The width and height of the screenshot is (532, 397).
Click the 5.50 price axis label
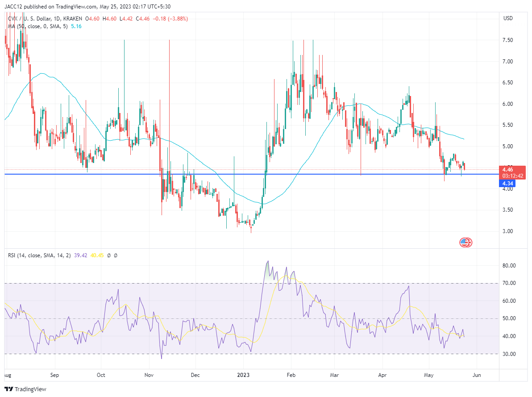point(507,125)
